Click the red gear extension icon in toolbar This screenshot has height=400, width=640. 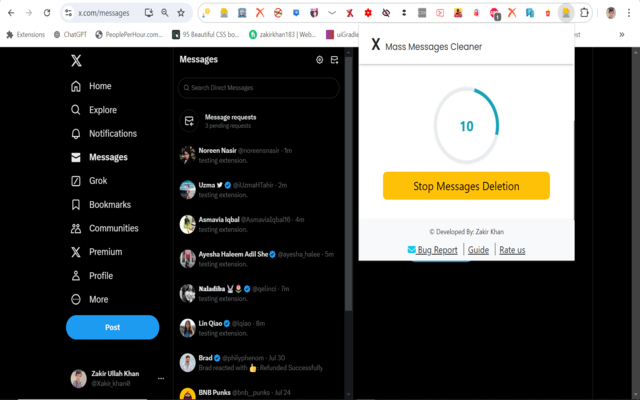click(368, 13)
